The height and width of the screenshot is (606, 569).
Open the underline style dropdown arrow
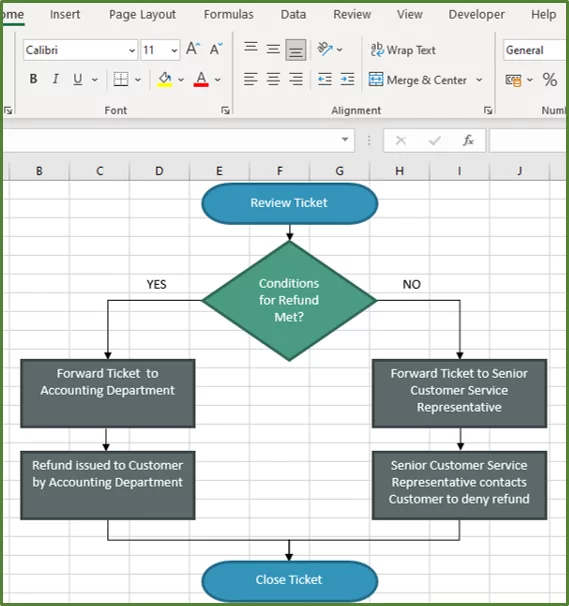(x=95, y=80)
